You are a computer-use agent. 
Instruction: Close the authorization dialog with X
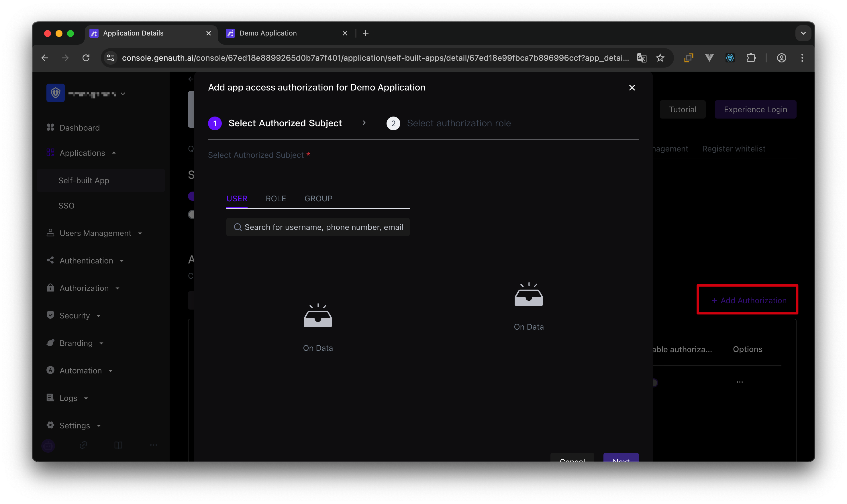pyautogui.click(x=632, y=88)
